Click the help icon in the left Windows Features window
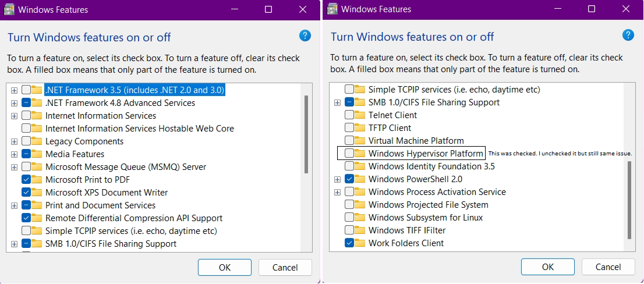This screenshot has width=644, height=284. pos(305,35)
